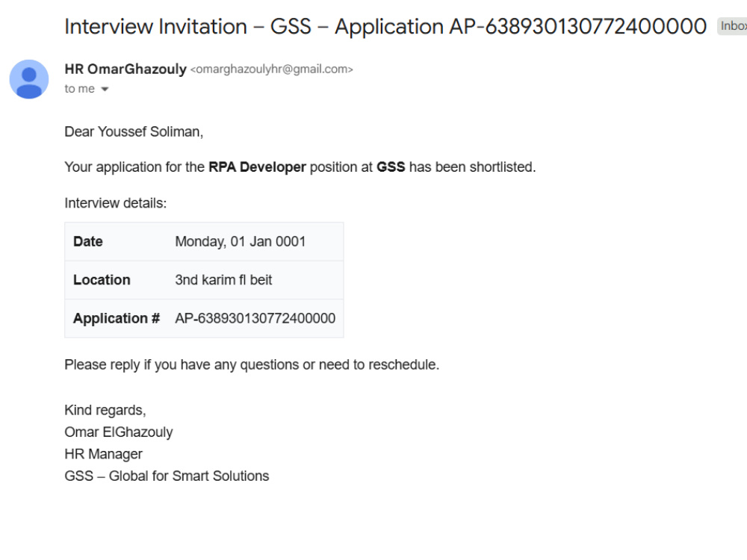Click table value AP-638930130772400000
This screenshot has width=747, height=560.
point(255,318)
